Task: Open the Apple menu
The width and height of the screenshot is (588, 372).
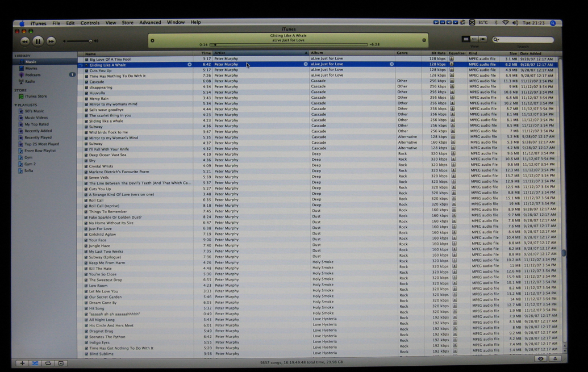Action: (22, 23)
